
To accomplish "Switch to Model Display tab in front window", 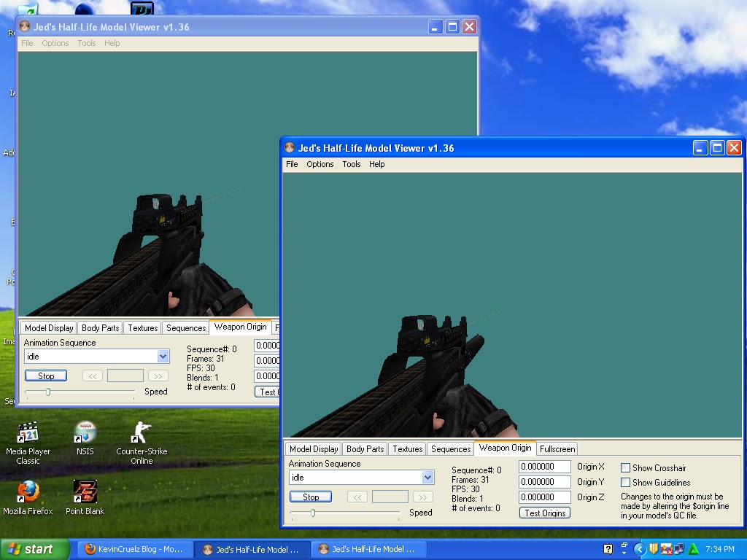I will [314, 448].
